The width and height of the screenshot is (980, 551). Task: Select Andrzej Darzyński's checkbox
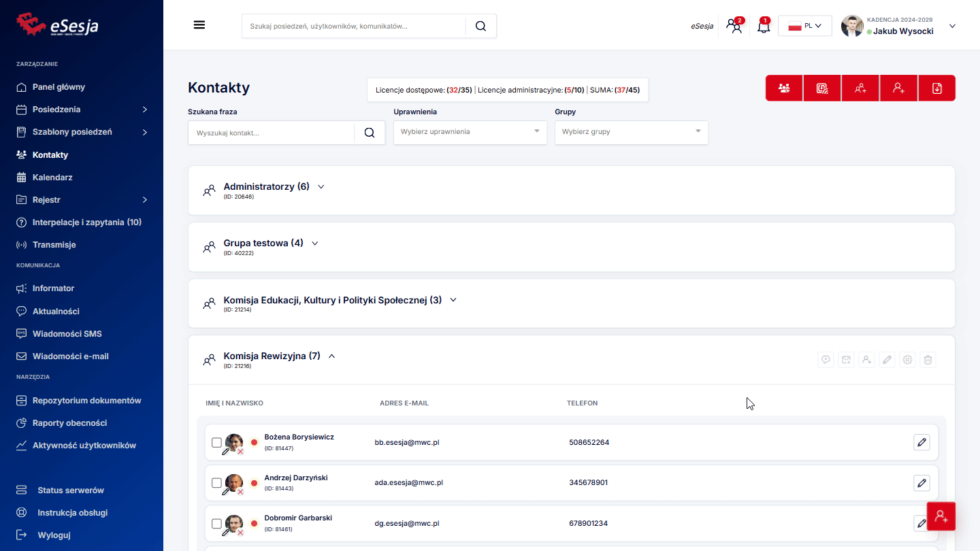[216, 483]
